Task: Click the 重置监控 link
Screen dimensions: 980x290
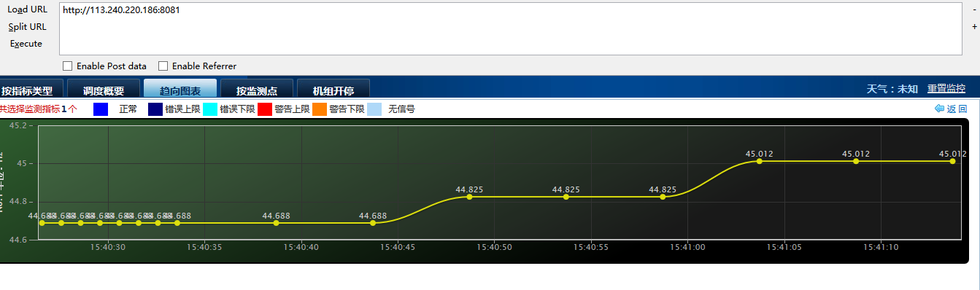Action: click(x=946, y=88)
